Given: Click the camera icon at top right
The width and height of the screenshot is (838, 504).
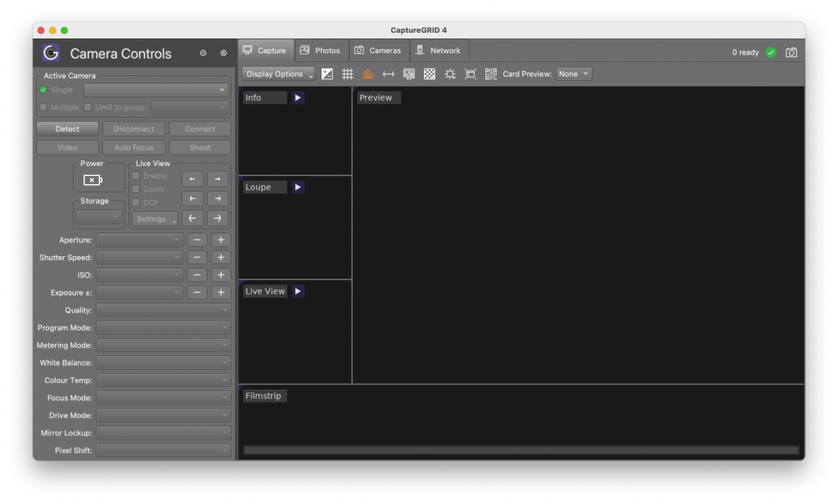Looking at the screenshot, I should pyautogui.click(x=791, y=52).
